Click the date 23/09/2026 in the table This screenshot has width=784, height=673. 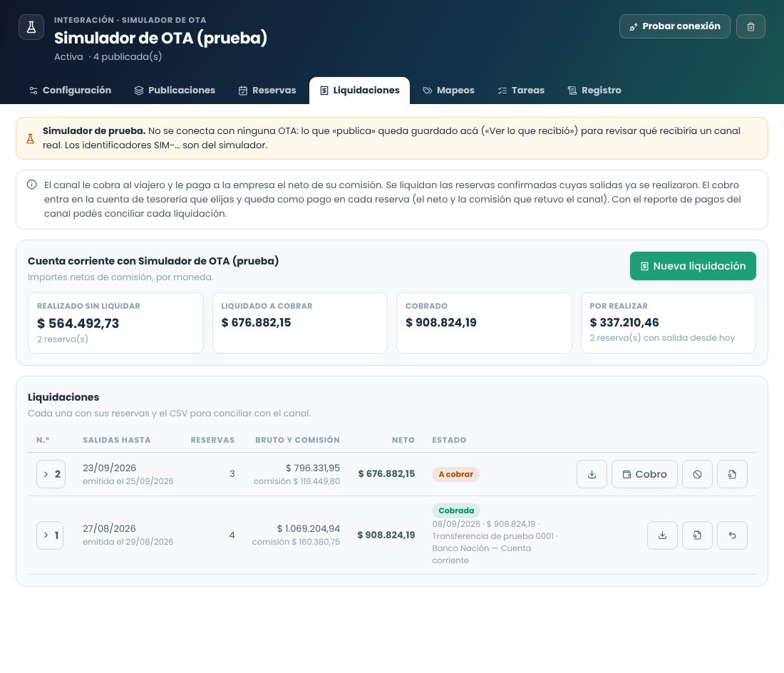[110, 468]
